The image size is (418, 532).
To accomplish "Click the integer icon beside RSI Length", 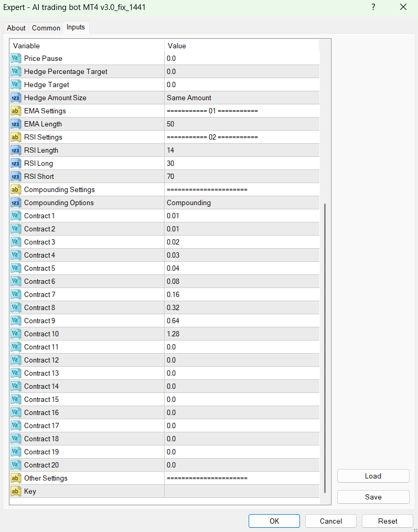I will (x=16, y=150).
